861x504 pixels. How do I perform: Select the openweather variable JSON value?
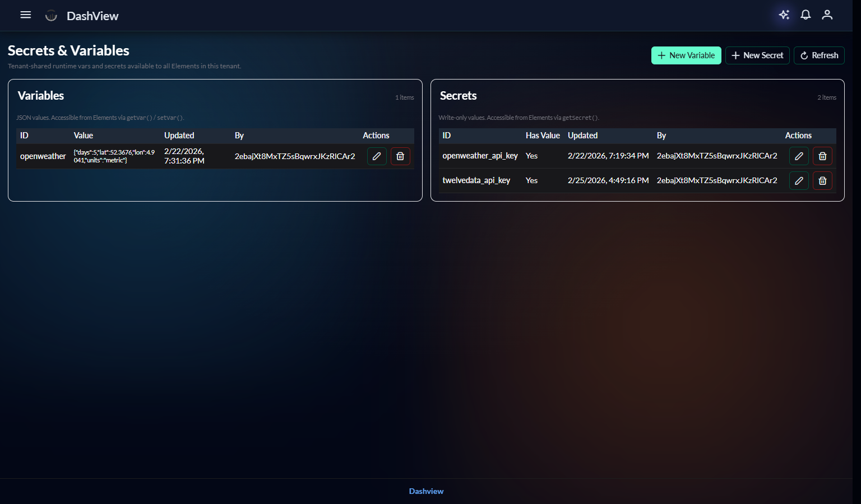point(114,156)
